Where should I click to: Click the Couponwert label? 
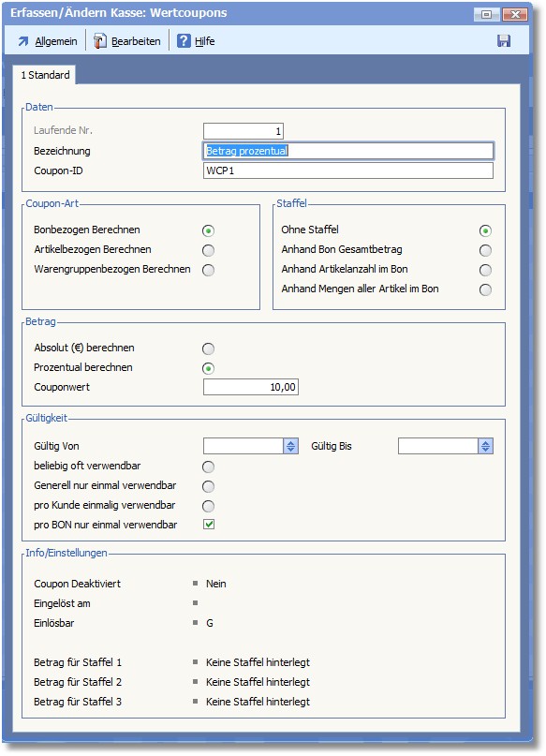tap(62, 387)
